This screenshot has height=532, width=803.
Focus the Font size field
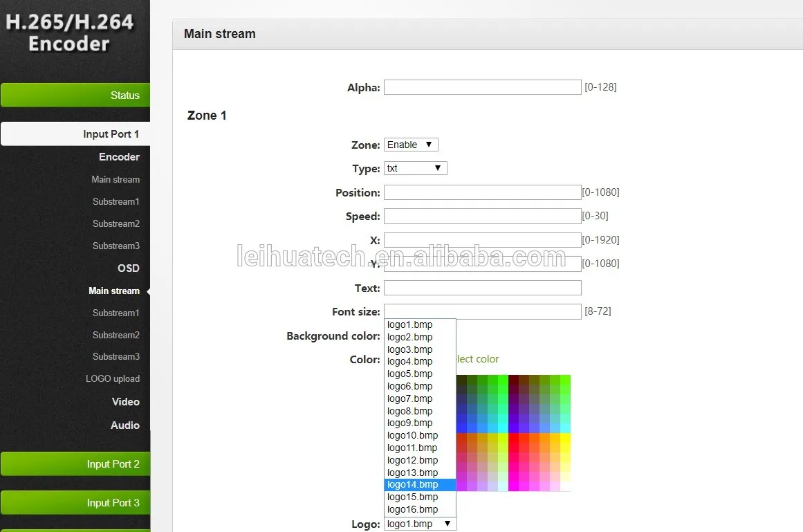482,311
